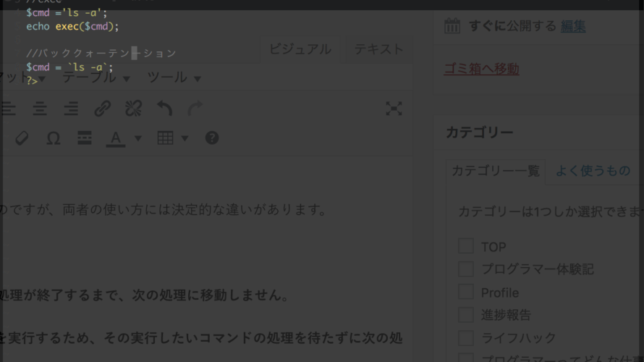Insert special character with Omega icon
644x362 pixels.
(54, 138)
